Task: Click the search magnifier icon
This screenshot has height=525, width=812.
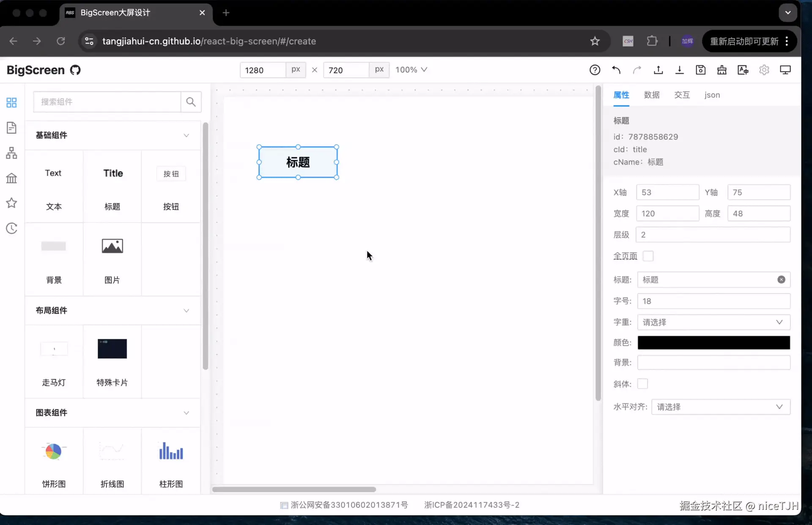Action: (191, 102)
